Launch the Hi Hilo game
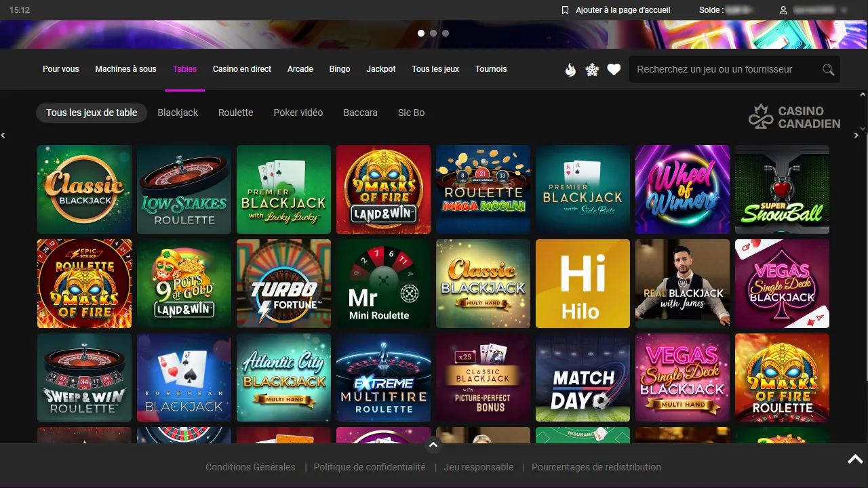Image resolution: width=868 pixels, height=488 pixels. pos(583,283)
